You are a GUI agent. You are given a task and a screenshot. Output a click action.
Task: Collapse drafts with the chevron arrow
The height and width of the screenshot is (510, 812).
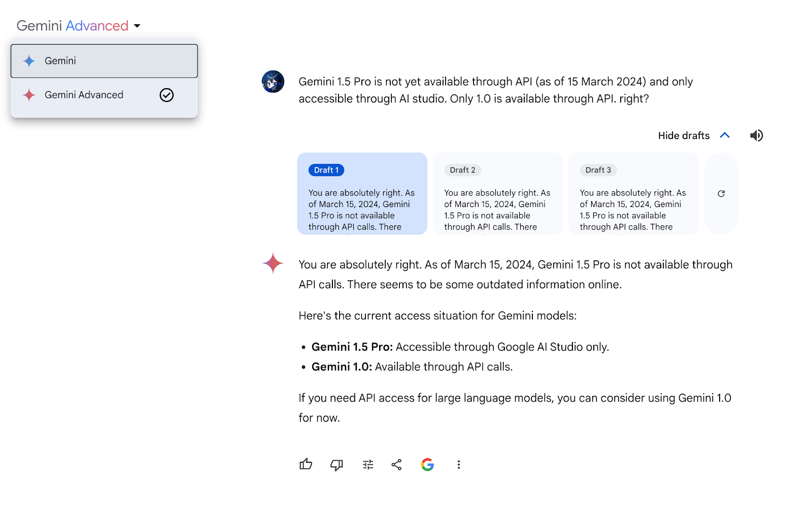(725, 135)
